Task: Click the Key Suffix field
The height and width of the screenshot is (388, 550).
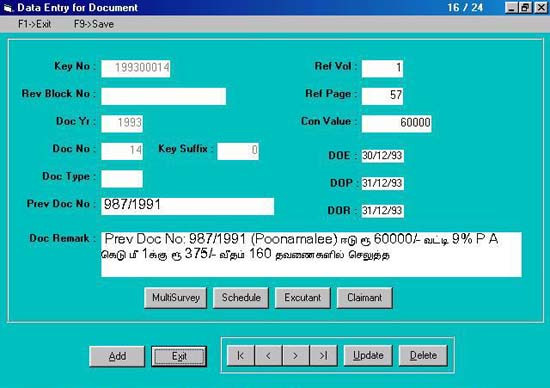Action: click(238, 151)
